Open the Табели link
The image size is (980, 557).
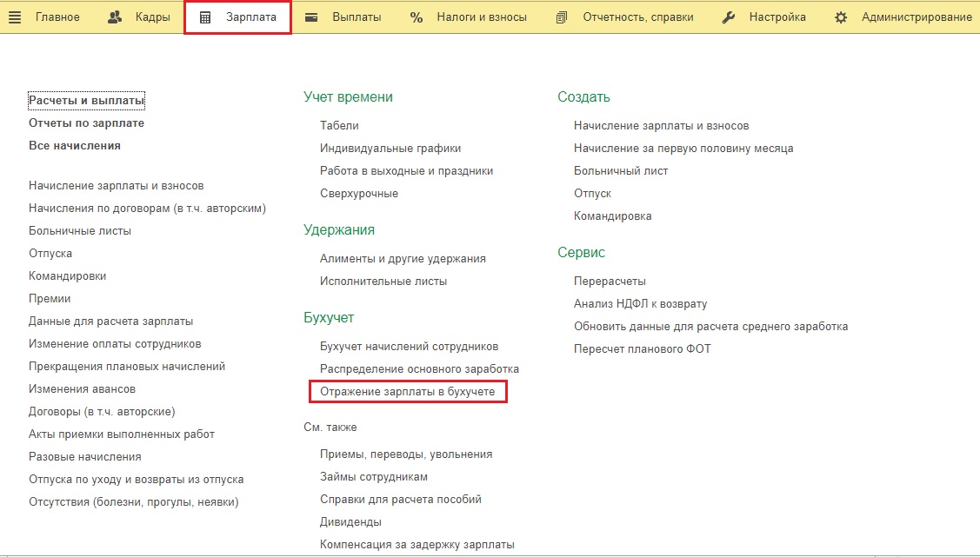click(x=339, y=126)
